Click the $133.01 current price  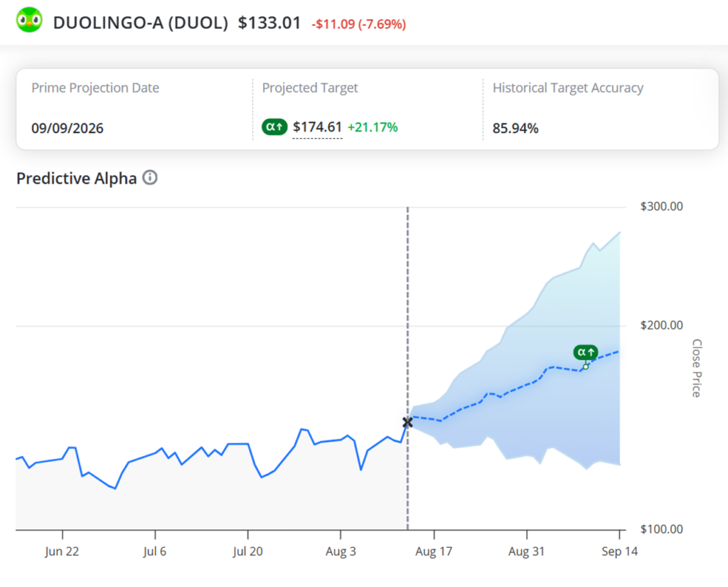269,23
